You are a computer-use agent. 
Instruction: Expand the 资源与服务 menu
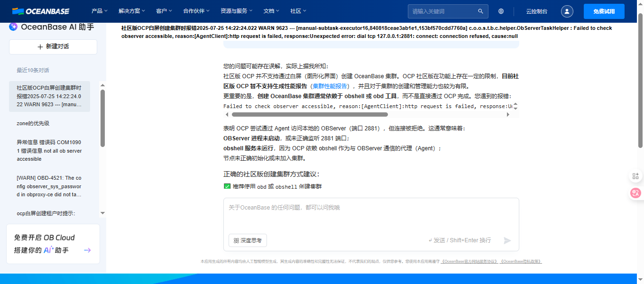point(237,11)
